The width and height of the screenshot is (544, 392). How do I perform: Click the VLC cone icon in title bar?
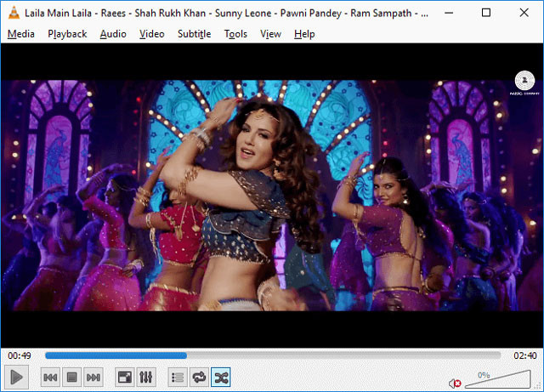coord(14,13)
